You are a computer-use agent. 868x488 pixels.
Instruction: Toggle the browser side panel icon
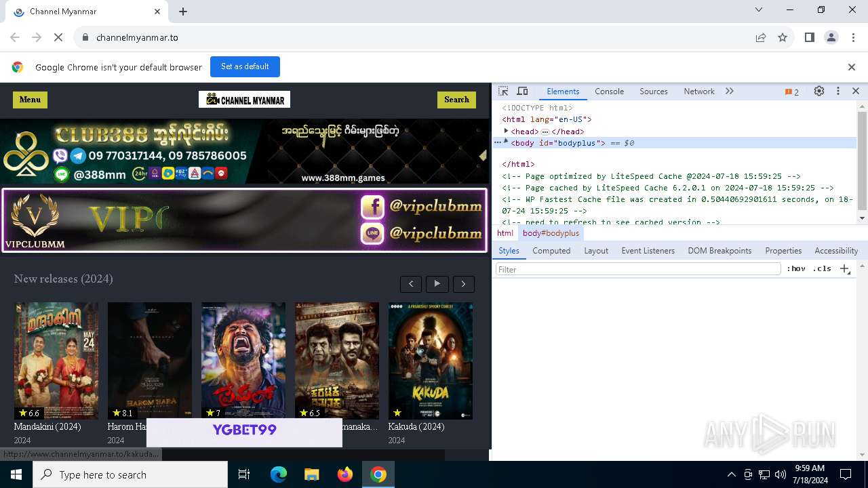(x=810, y=37)
